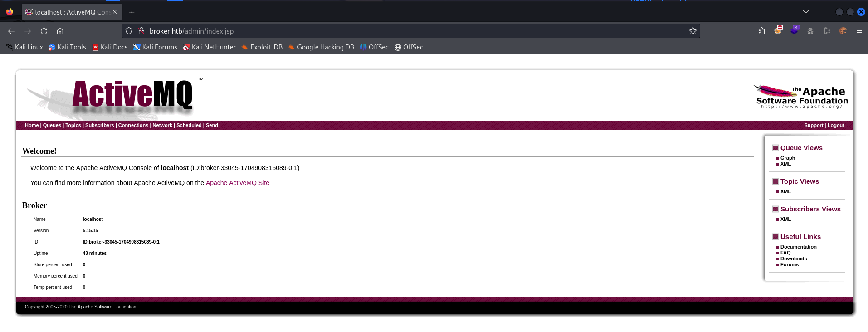Click the Support link
868x332 pixels.
click(x=814, y=125)
